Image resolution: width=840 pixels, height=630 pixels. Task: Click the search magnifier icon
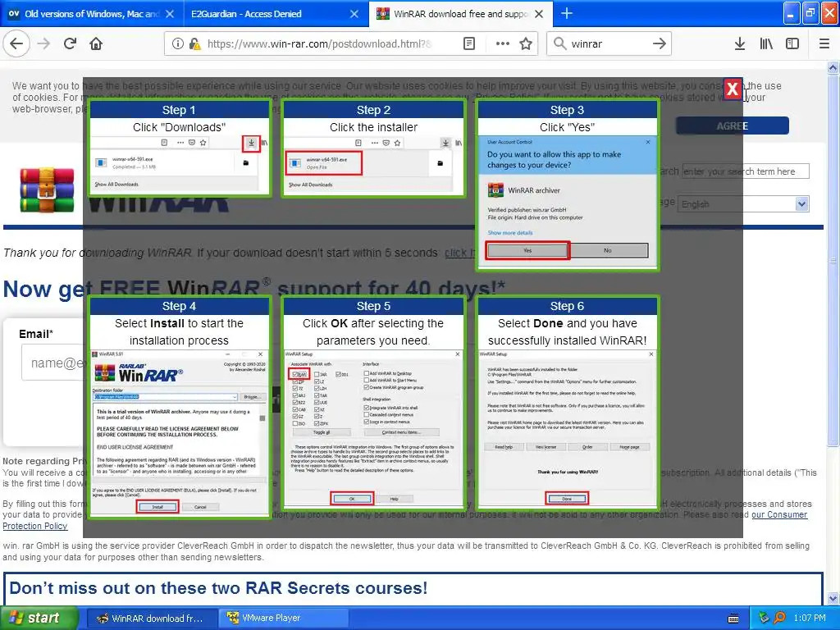tap(559, 43)
